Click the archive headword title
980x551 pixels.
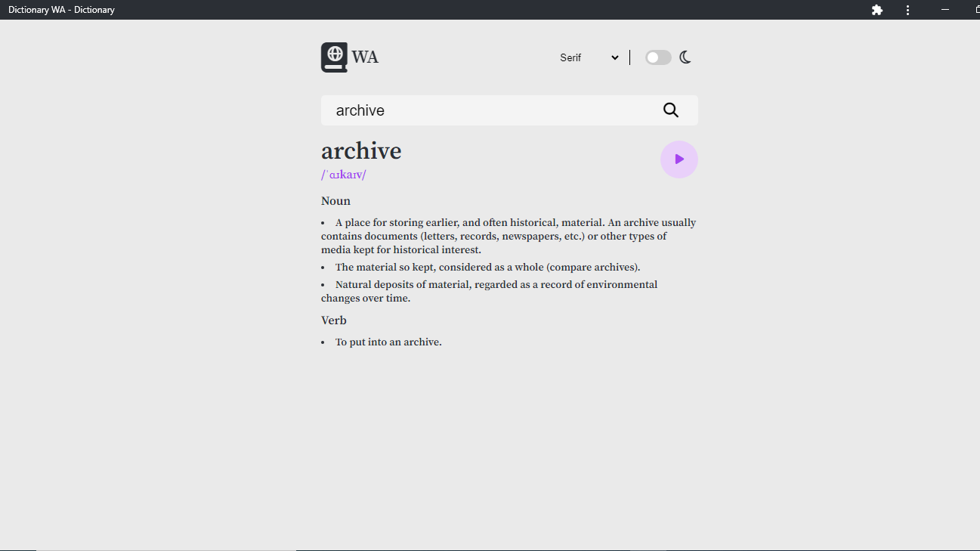[x=361, y=151]
